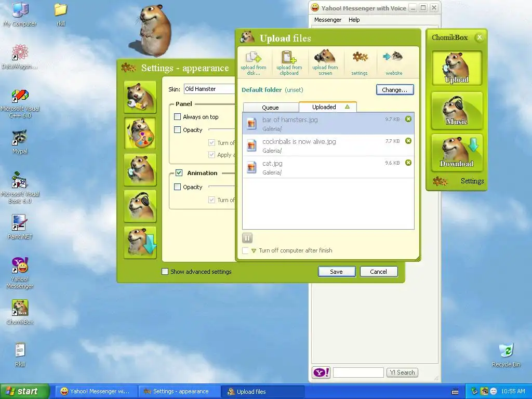The height and width of the screenshot is (399, 532).
Task: Open Help menu in Yahoo! Messenger
Action: click(x=354, y=20)
